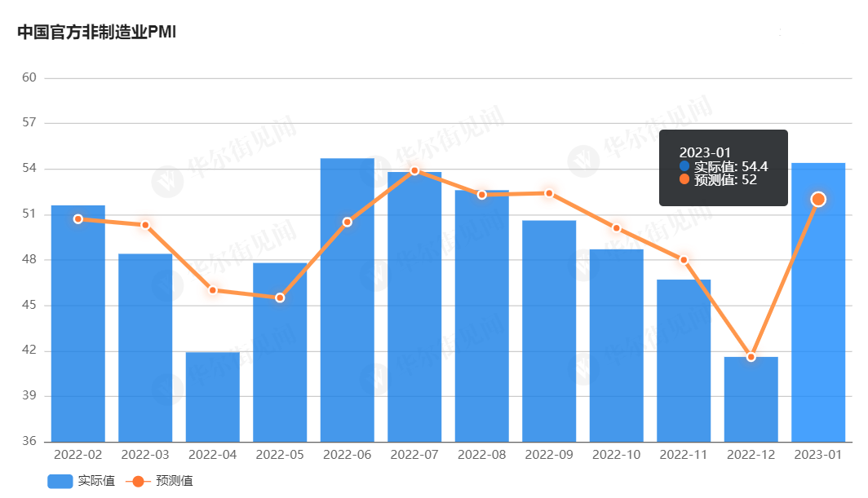Click the 2022-12 blue bar
The width and height of the screenshot is (868, 498).
(751, 403)
